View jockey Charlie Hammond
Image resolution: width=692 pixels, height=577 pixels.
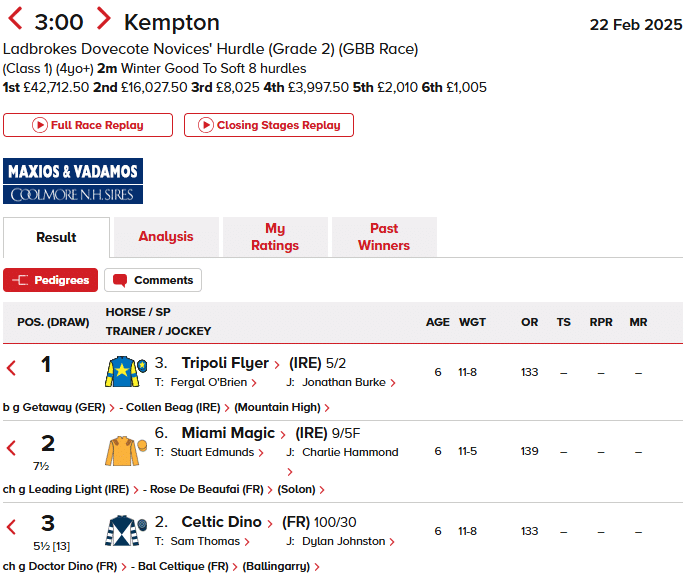pos(350,453)
